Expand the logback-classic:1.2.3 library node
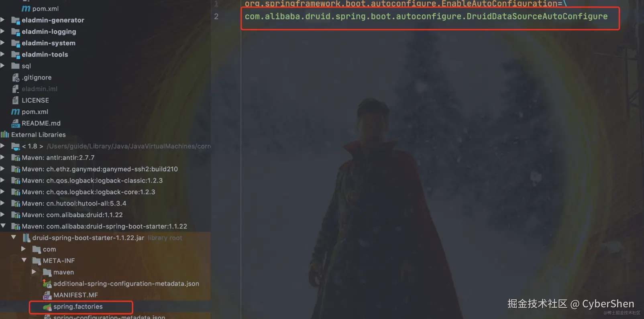The width and height of the screenshot is (644, 319). coord(3,180)
